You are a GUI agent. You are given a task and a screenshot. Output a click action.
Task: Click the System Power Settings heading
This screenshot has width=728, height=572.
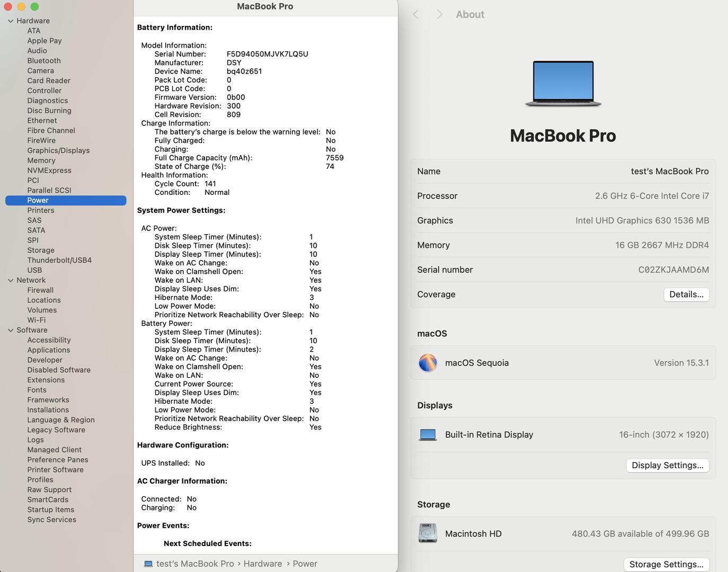click(181, 210)
